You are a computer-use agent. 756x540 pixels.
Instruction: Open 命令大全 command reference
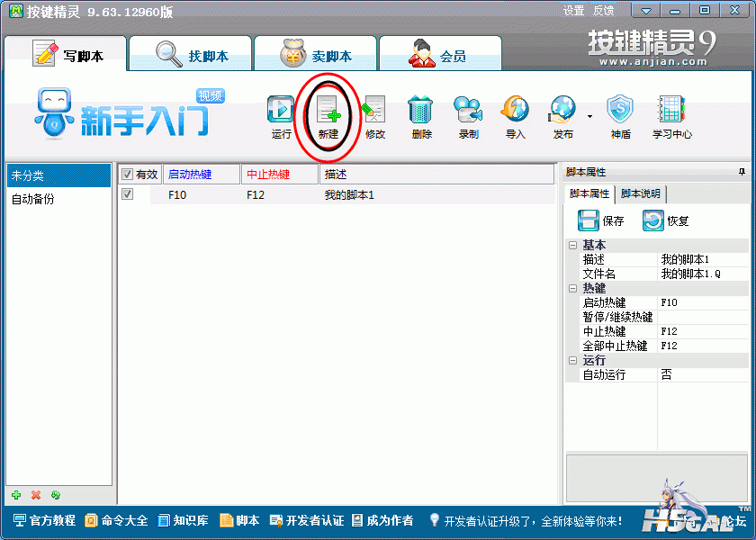[x=116, y=521]
